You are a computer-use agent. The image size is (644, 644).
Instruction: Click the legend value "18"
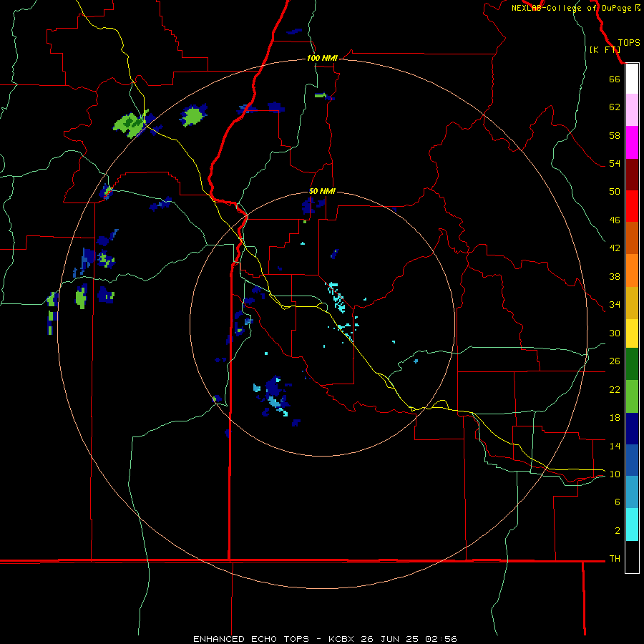tap(615, 418)
